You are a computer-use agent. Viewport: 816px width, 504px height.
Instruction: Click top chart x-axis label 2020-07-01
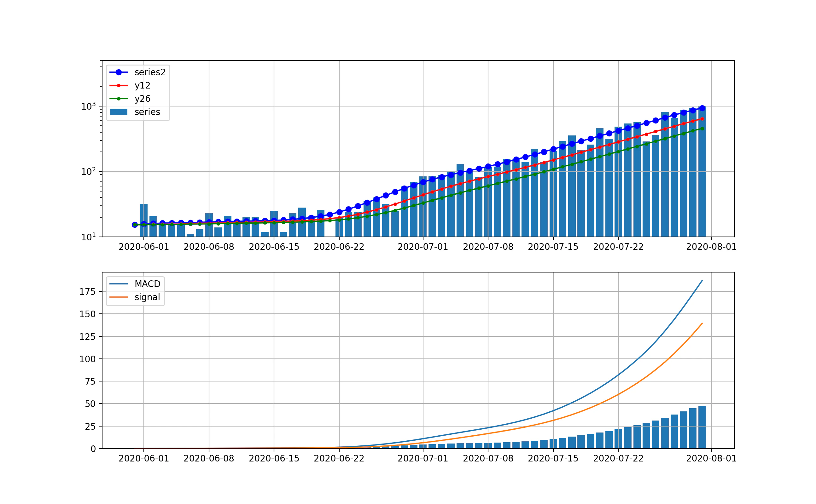tap(423, 247)
